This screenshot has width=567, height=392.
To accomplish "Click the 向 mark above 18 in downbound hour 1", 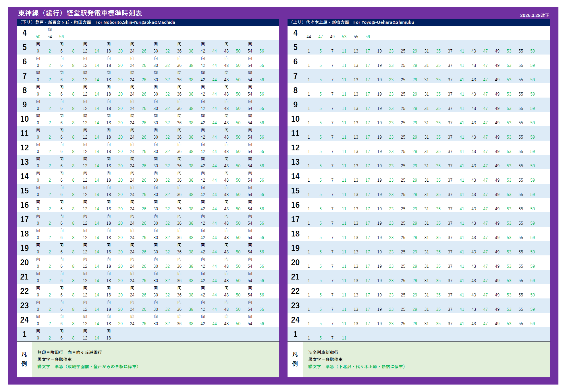I will 109,331.
